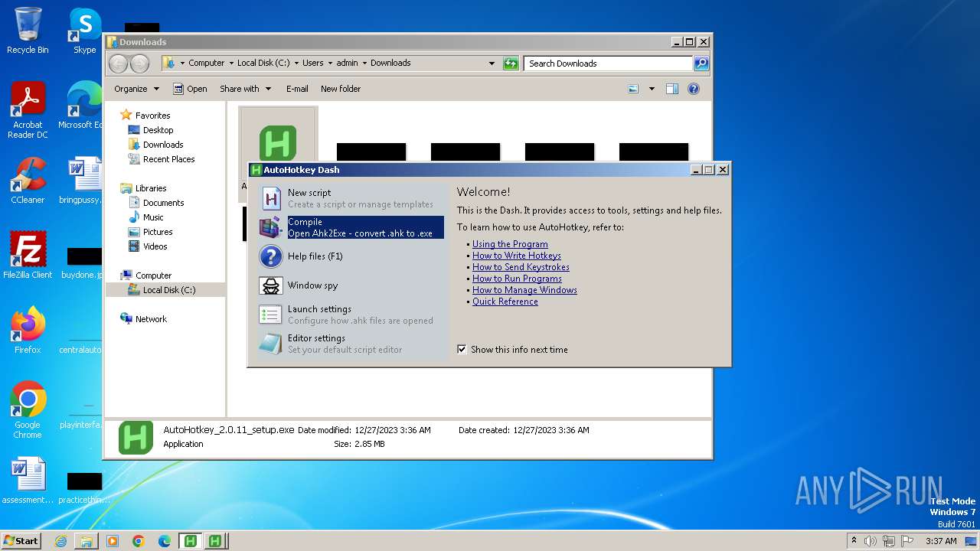Open How to Write Hotkeys link
The width and height of the screenshot is (980, 551).
(x=517, y=256)
